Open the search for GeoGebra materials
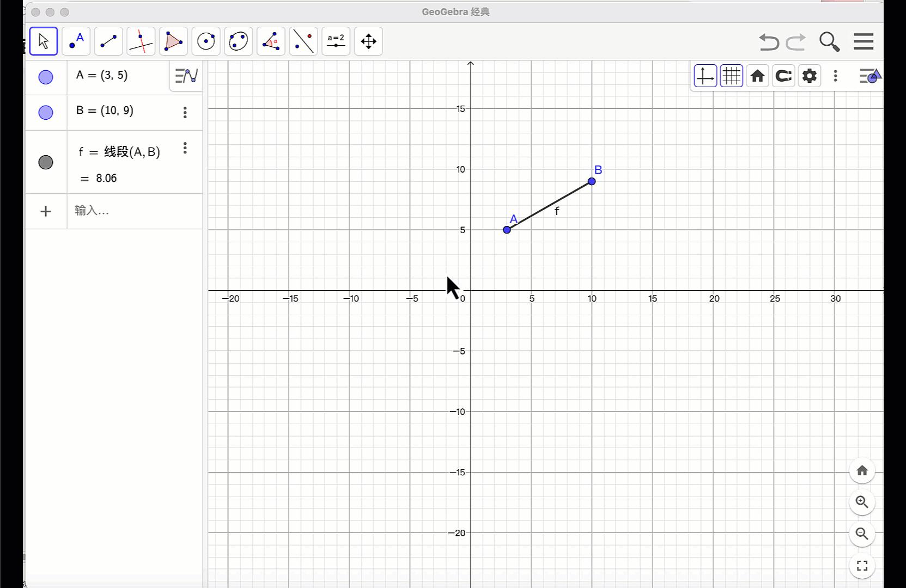 coord(829,41)
